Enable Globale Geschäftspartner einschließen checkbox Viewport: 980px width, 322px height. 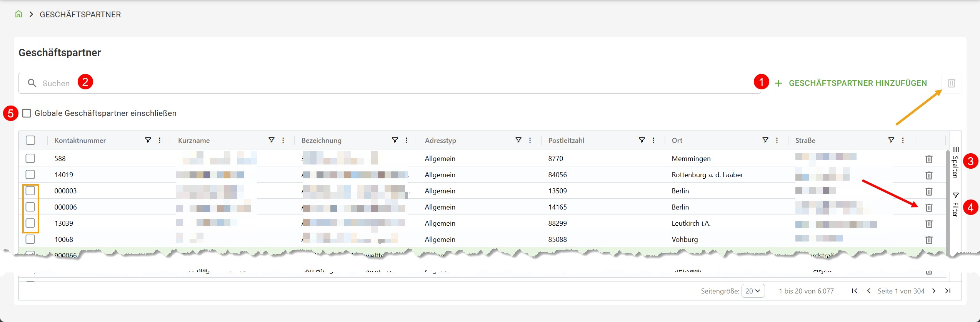27,113
